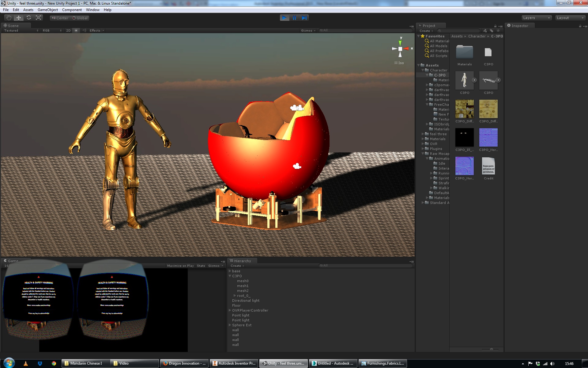Viewport: 588px width, 368px height.
Task: Open the Window menu
Action: 93,10
